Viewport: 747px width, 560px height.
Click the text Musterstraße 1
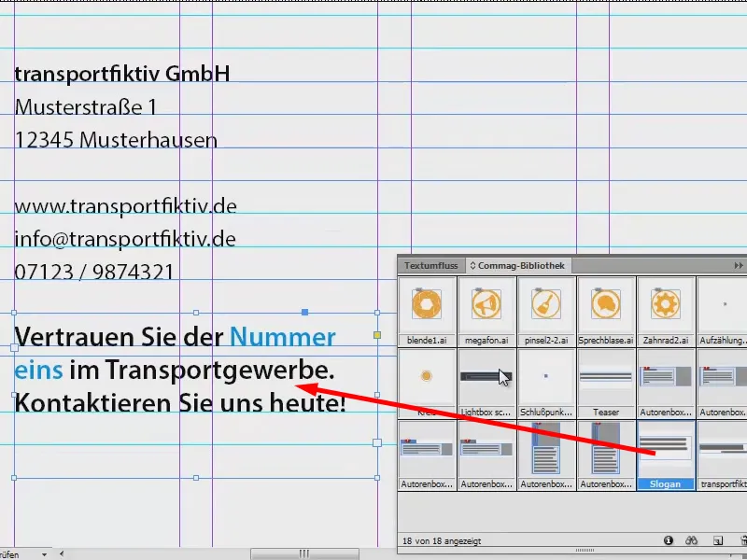(x=86, y=107)
